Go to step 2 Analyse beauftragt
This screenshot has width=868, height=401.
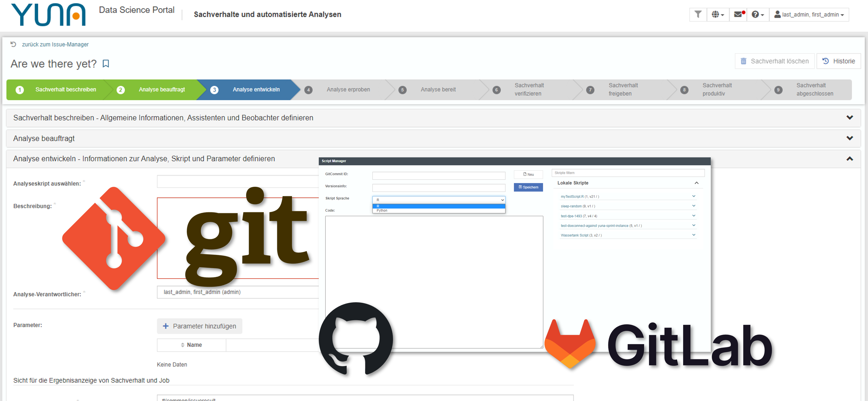tap(152, 90)
